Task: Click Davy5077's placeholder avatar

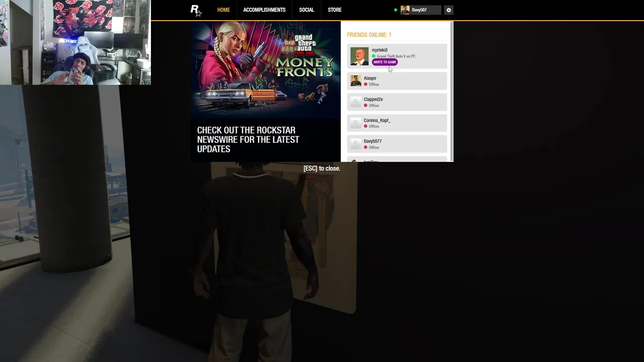Action: tap(356, 144)
